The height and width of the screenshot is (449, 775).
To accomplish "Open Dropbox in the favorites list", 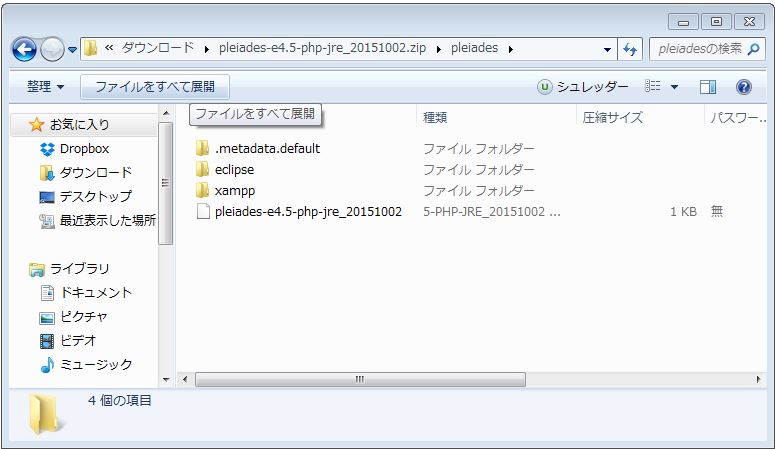I will pyautogui.click(x=84, y=148).
